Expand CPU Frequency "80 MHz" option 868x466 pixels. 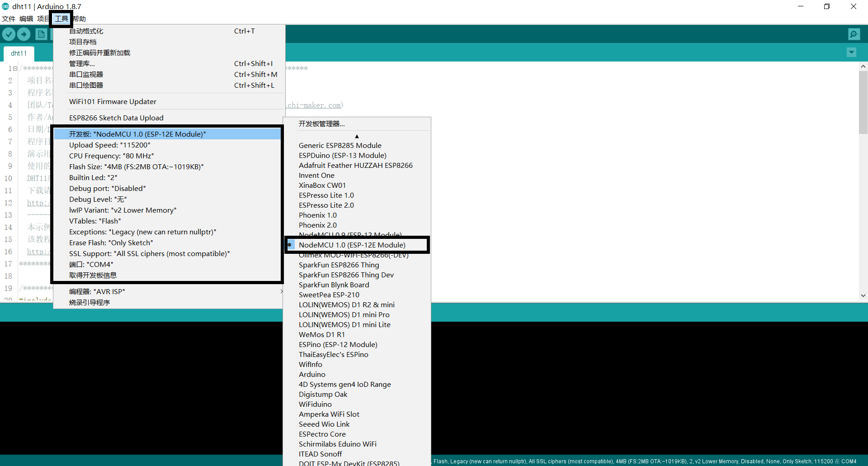click(x=167, y=156)
